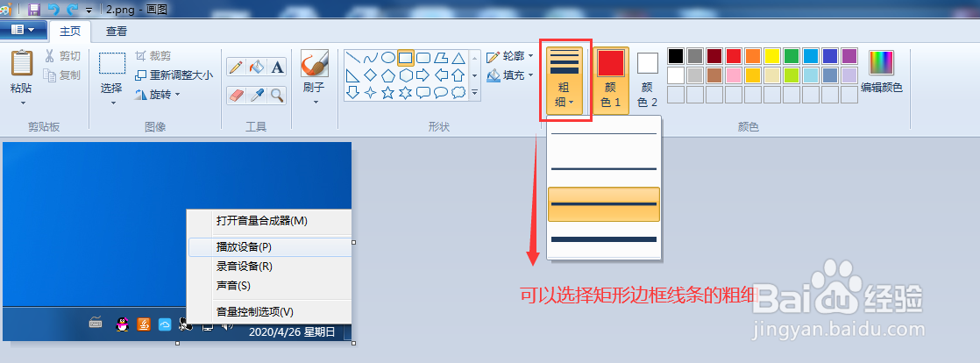
Task: Open the Customize Quick Access Toolbar arrow
Action: [x=89, y=10]
